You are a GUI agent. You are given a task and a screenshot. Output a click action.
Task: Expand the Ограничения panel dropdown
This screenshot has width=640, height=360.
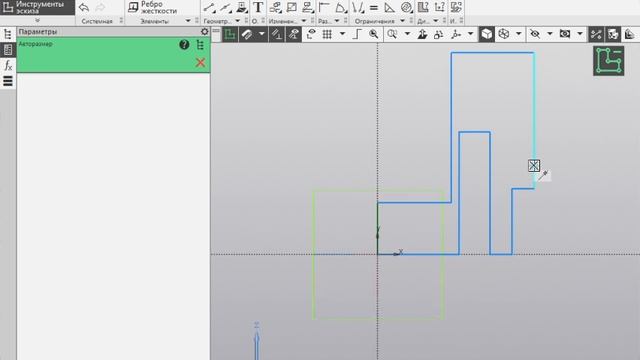[402, 21]
